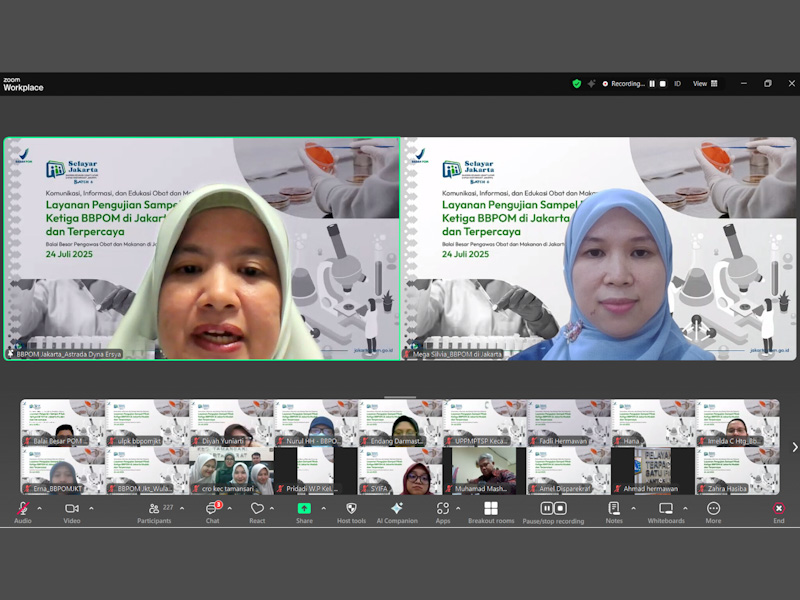Viewport: 800px width, 600px height.
Task: Minimize the Zoom window
Action: [744, 83]
